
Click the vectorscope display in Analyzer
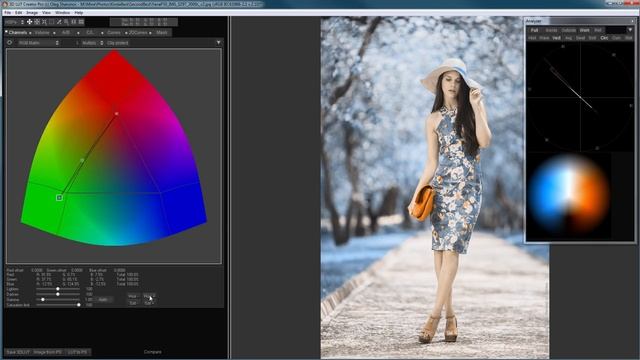tap(580, 97)
